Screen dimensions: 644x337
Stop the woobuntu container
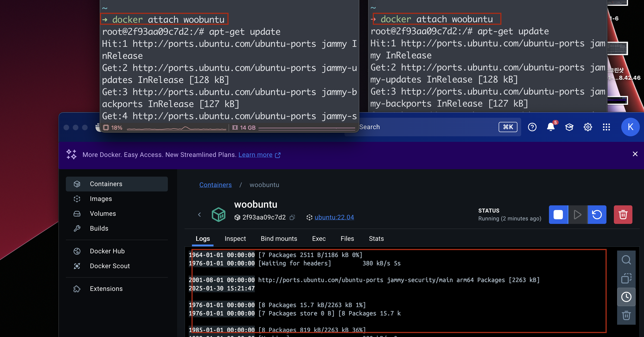click(x=558, y=214)
